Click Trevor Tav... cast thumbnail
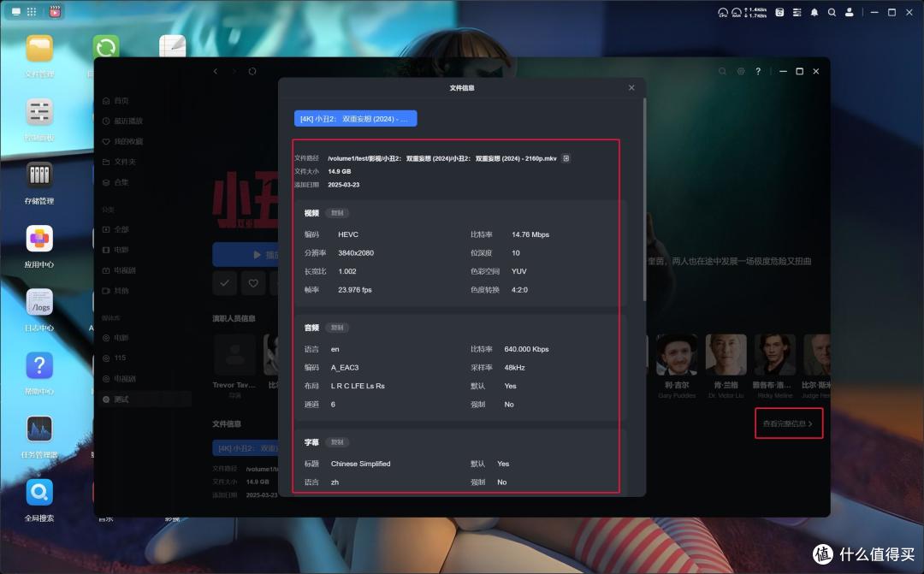924x574 pixels. point(234,355)
